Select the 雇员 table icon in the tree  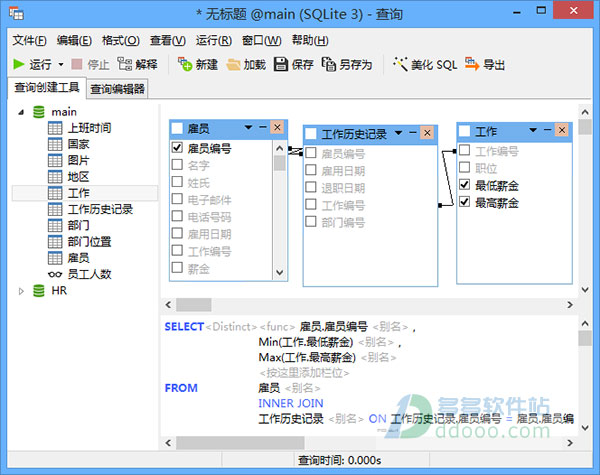point(55,258)
